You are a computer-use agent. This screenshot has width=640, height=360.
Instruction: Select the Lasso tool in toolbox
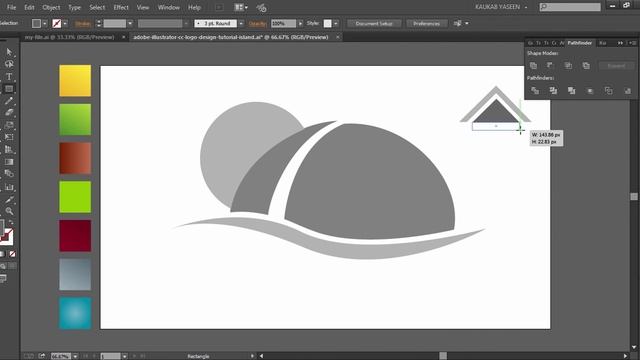pyautogui.click(x=9, y=64)
